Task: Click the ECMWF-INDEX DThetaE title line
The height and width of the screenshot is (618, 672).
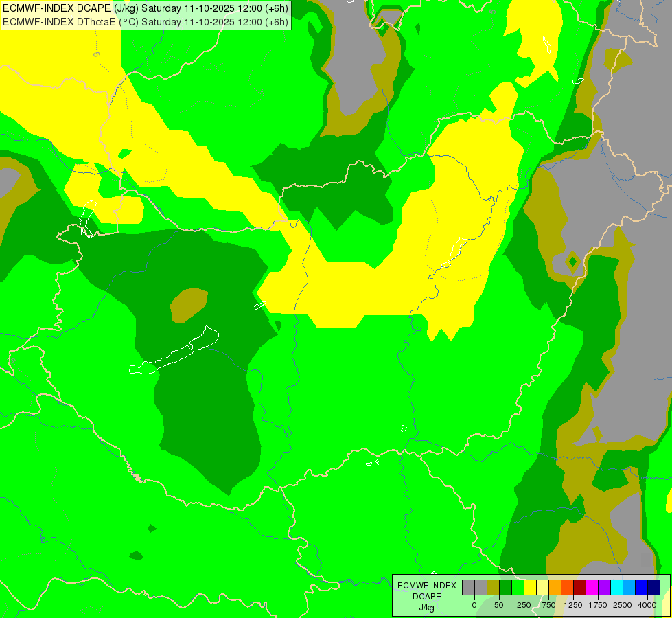Action: (x=146, y=22)
